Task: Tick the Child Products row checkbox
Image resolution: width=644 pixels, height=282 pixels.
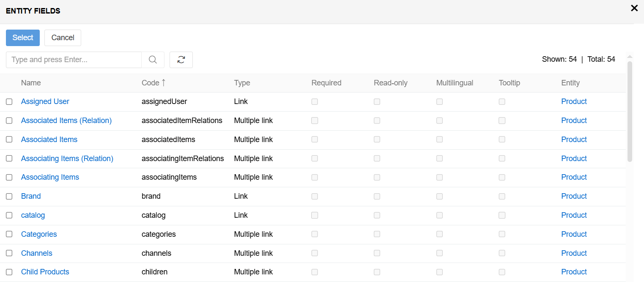Action: (9, 272)
